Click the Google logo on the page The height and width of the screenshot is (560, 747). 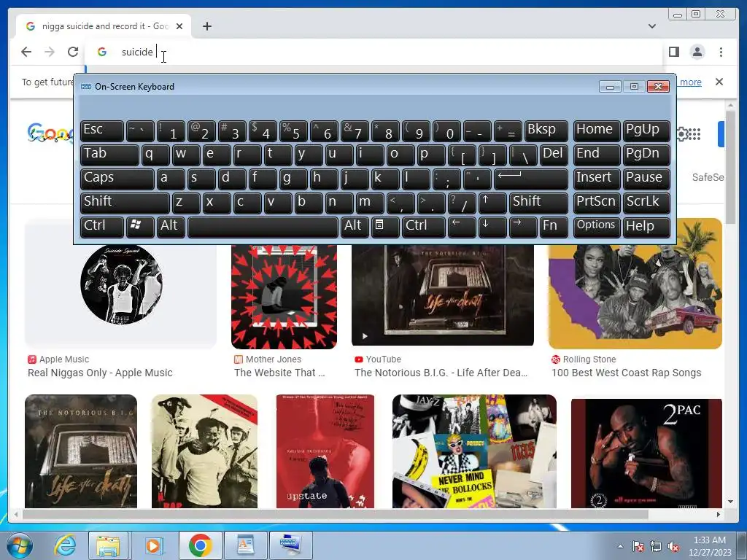(x=50, y=133)
